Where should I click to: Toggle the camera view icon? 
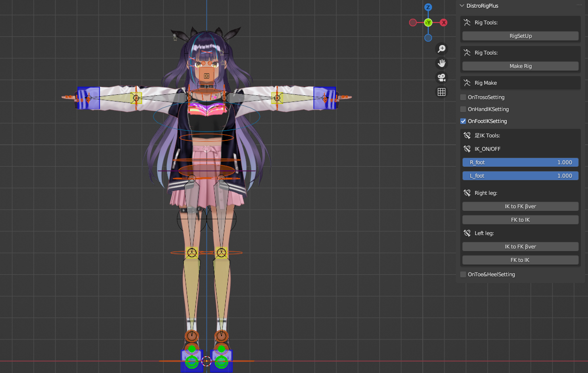(x=442, y=78)
